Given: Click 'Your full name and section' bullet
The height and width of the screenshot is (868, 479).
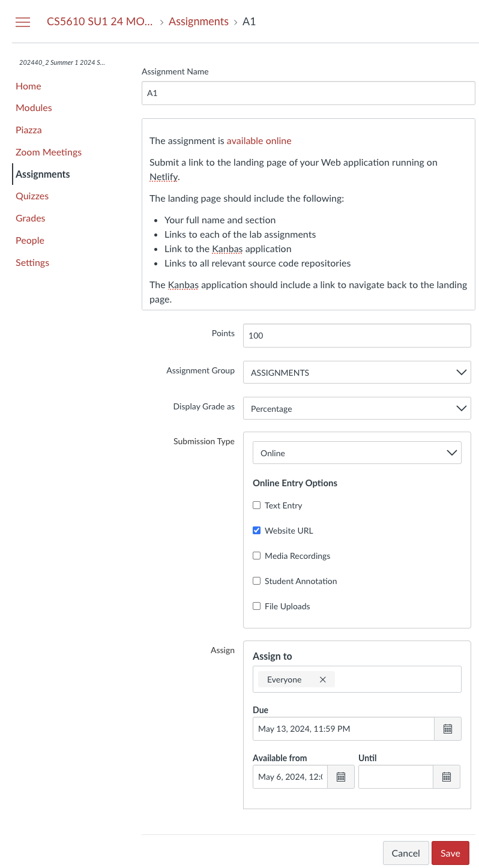Looking at the screenshot, I should (220, 220).
